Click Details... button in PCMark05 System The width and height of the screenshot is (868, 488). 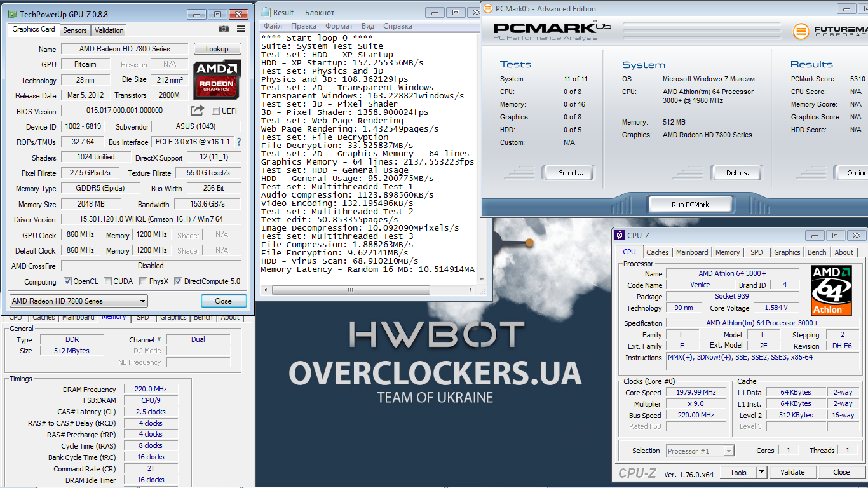tap(739, 173)
